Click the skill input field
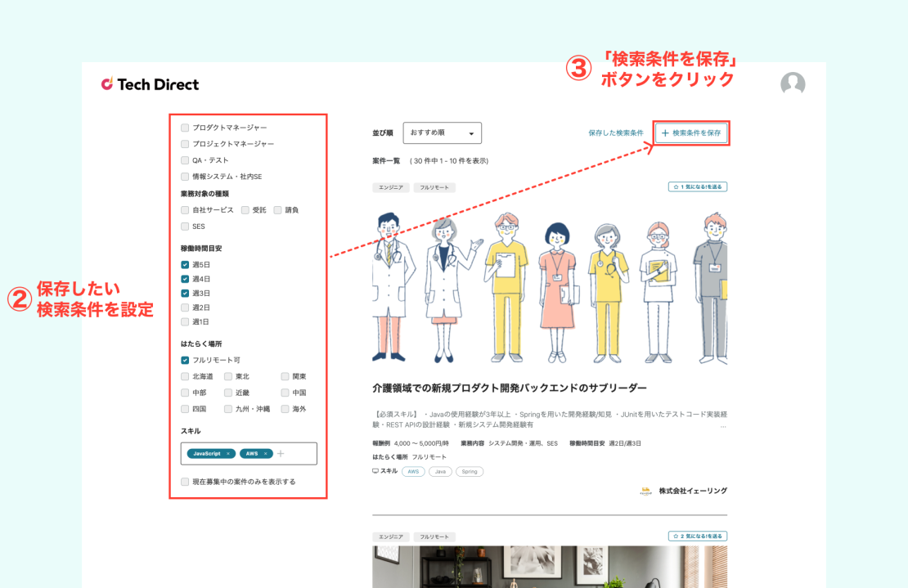908x588 pixels. [249, 454]
